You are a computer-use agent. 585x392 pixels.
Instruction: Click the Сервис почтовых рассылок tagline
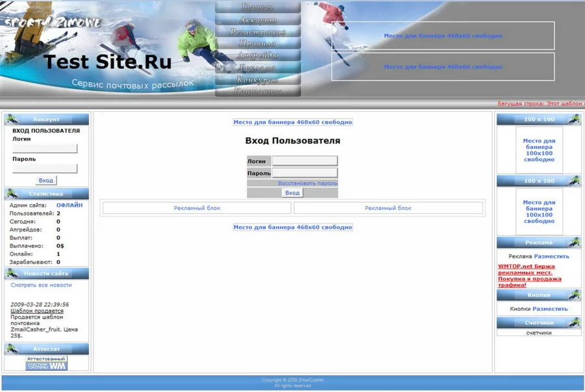point(133,84)
